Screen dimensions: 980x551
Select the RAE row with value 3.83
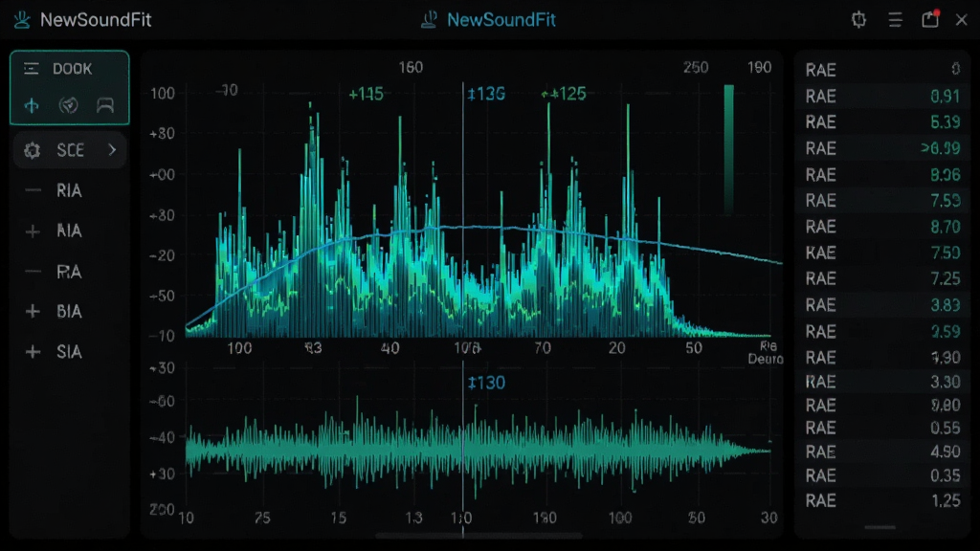tap(881, 305)
